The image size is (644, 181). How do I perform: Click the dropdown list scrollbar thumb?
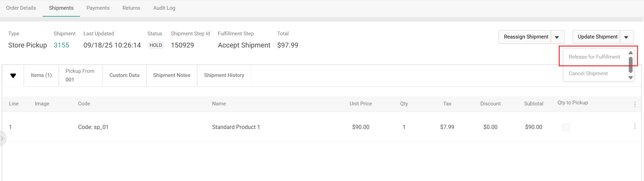pos(631,64)
